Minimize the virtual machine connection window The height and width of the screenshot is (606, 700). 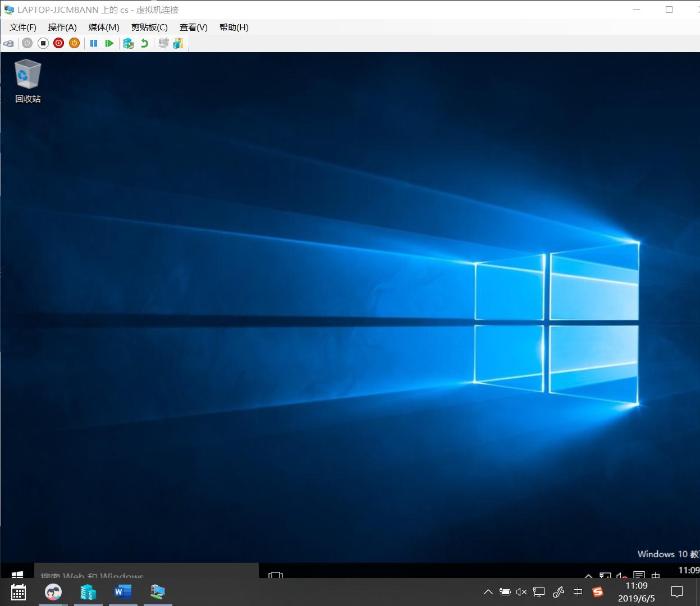point(637,10)
